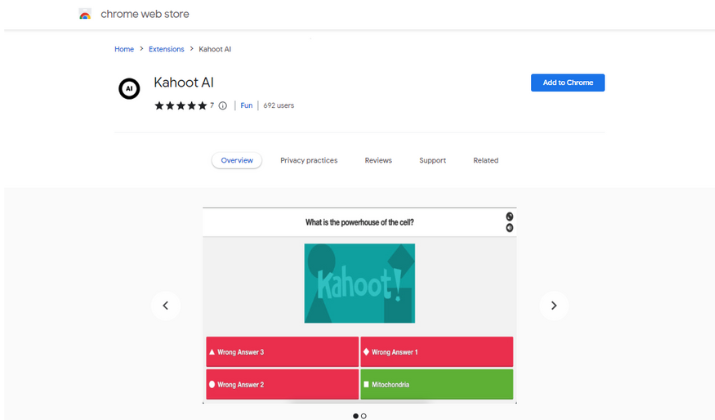
Task: Click the rating count '7'
Action: coord(212,105)
